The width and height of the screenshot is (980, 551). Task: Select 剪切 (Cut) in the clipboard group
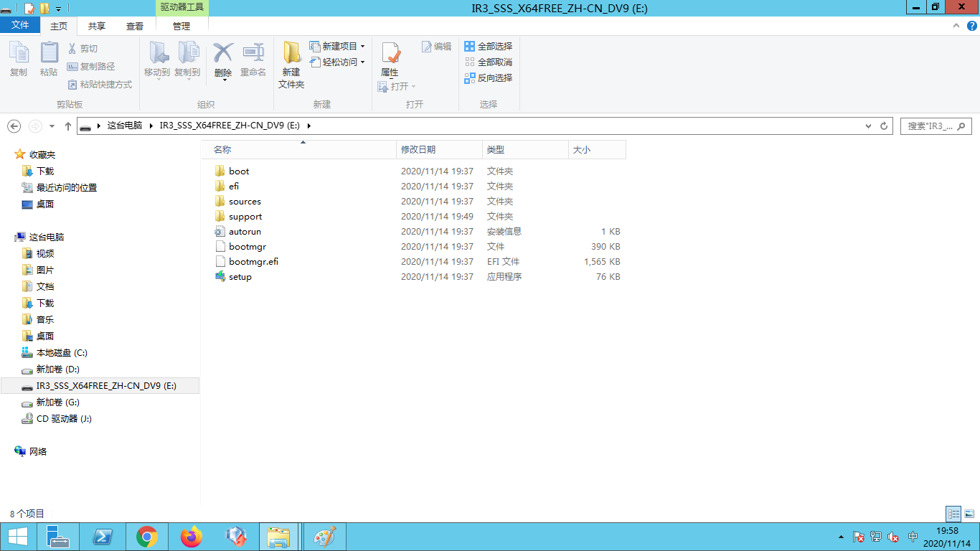pos(83,48)
